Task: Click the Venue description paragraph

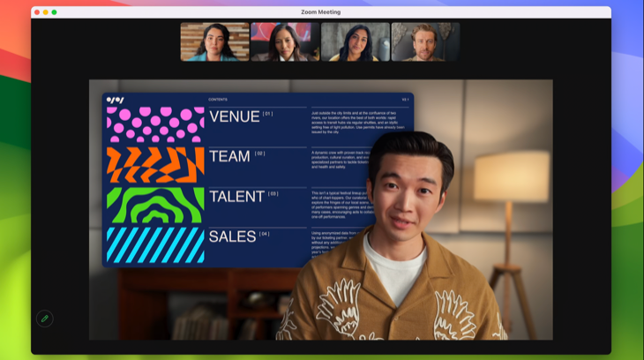Action: click(353, 123)
